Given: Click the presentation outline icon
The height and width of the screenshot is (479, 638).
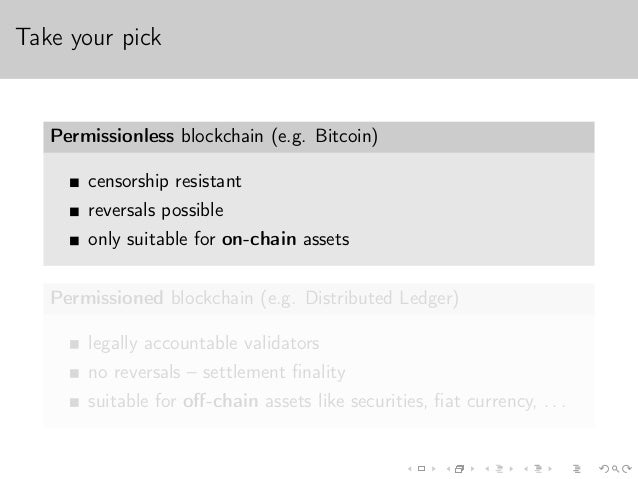Looking at the screenshot, I should coord(577,469).
